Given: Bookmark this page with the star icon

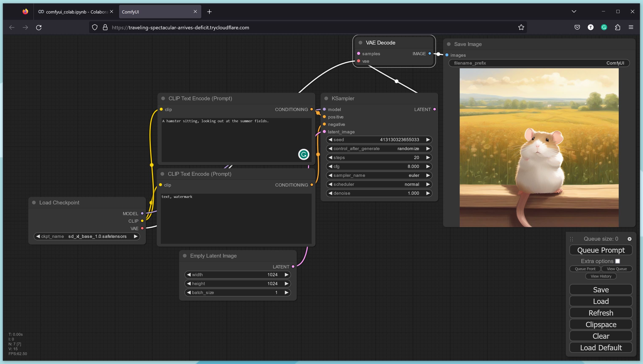Looking at the screenshot, I should click(x=521, y=27).
